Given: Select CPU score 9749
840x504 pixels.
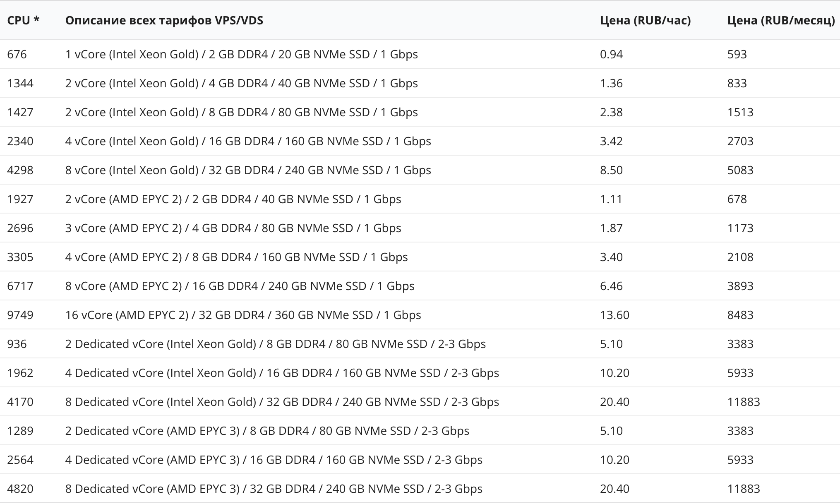Looking at the screenshot, I should (20, 315).
